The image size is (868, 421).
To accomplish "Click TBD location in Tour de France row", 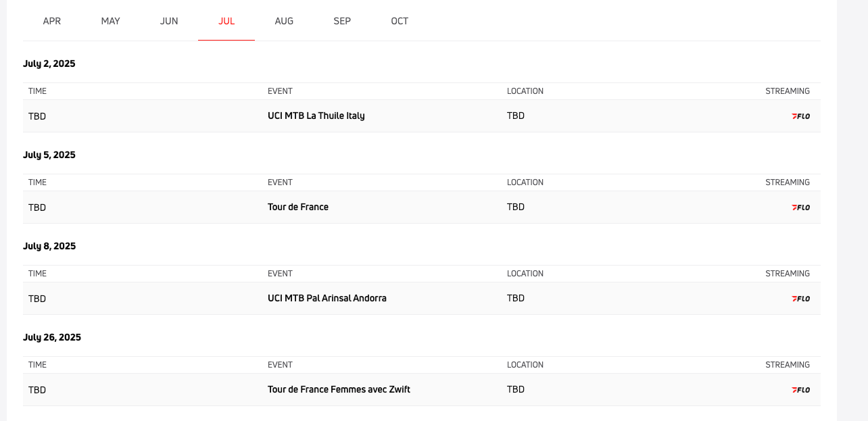I will click(x=516, y=207).
